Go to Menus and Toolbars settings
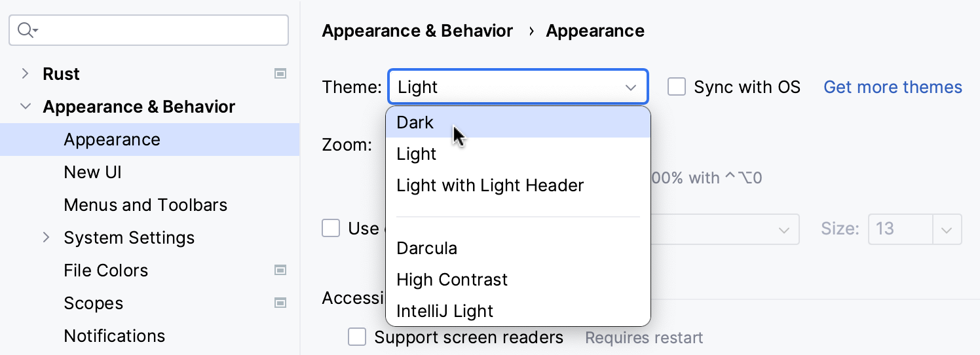 (145, 205)
